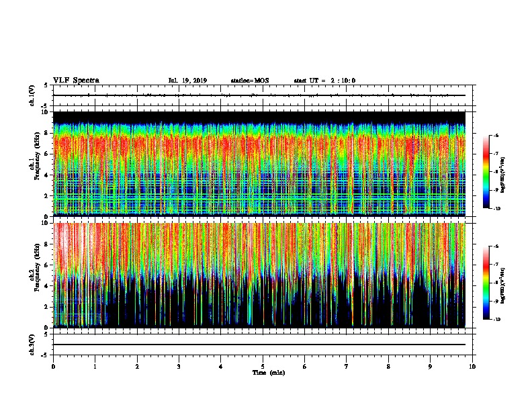Click the "-6" label on ch.1 colorbar
This screenshot has width=532, height=411.
(x=496, y=135)
